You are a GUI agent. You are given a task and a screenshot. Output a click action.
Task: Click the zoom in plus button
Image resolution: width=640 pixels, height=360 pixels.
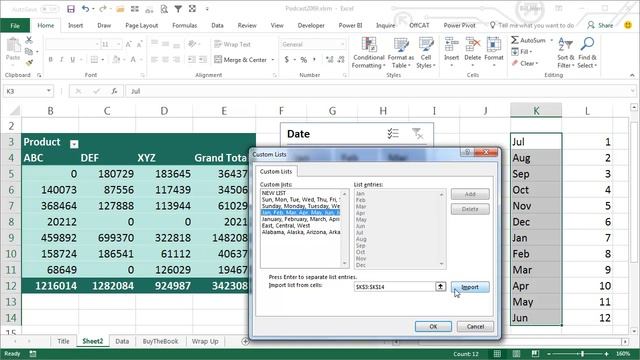coord(607,354)
